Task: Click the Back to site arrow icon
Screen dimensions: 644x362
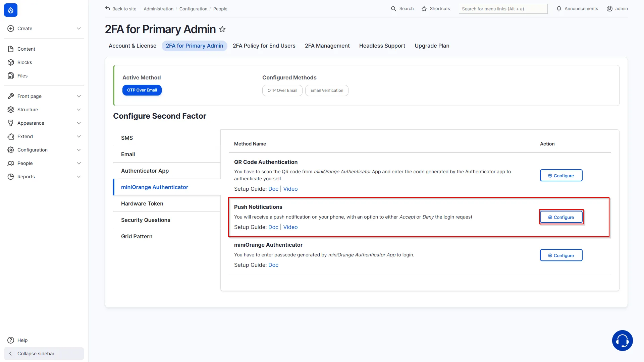Action: (107, 8)
